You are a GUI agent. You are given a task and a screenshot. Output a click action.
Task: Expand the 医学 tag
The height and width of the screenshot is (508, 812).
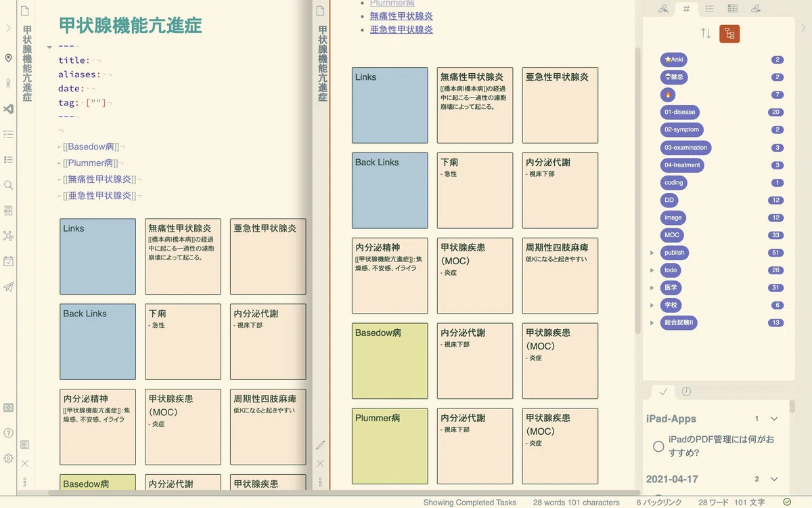click(652, 288)
